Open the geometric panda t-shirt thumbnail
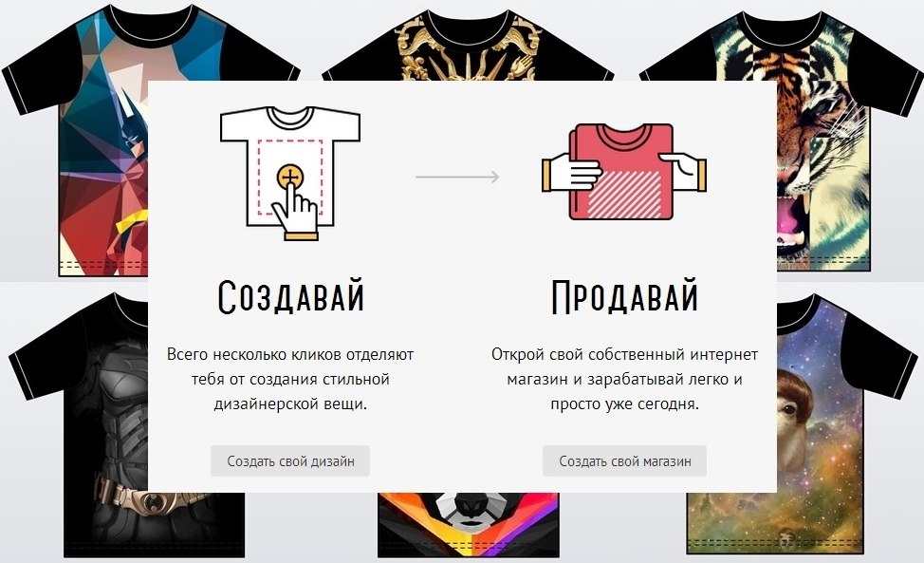The image size is (924, 563). 469,524
